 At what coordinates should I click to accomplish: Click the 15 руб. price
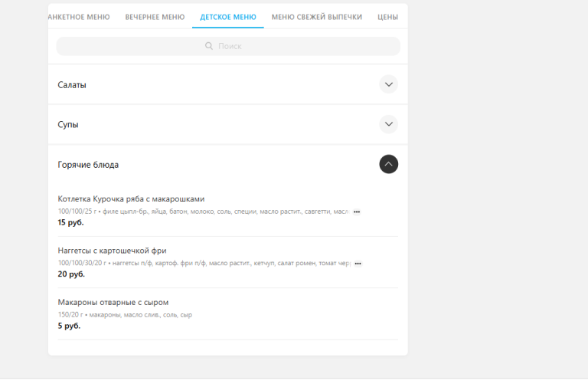71,222
